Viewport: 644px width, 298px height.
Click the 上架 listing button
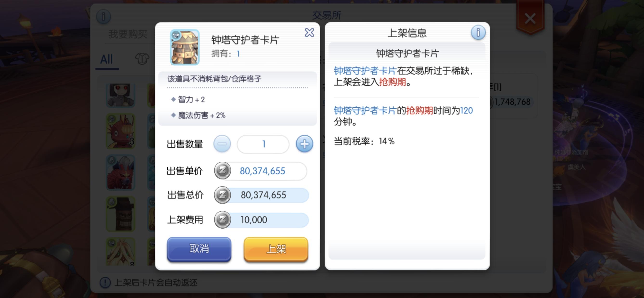coord(276,249)
